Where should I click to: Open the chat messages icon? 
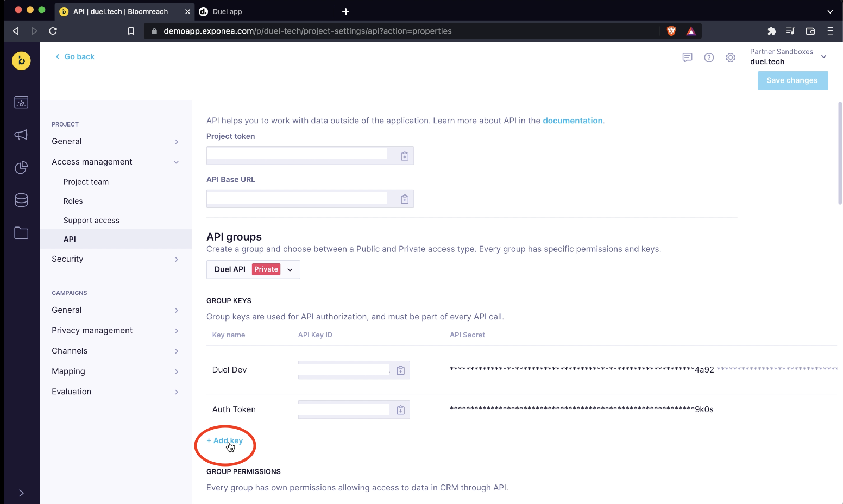pyautogui.click(x=687, y=58)
